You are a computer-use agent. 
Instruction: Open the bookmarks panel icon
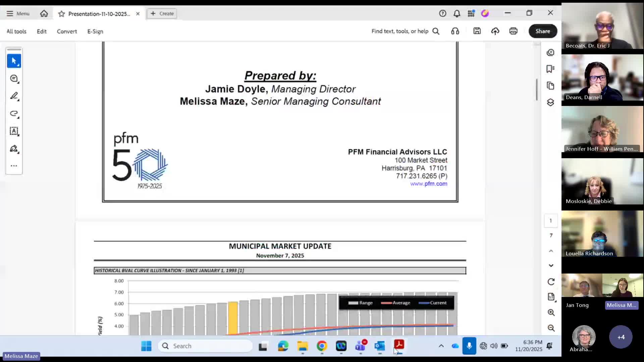[x=550, y=69]
